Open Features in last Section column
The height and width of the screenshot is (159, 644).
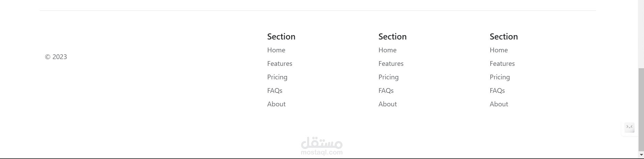(x=502, y=63)
